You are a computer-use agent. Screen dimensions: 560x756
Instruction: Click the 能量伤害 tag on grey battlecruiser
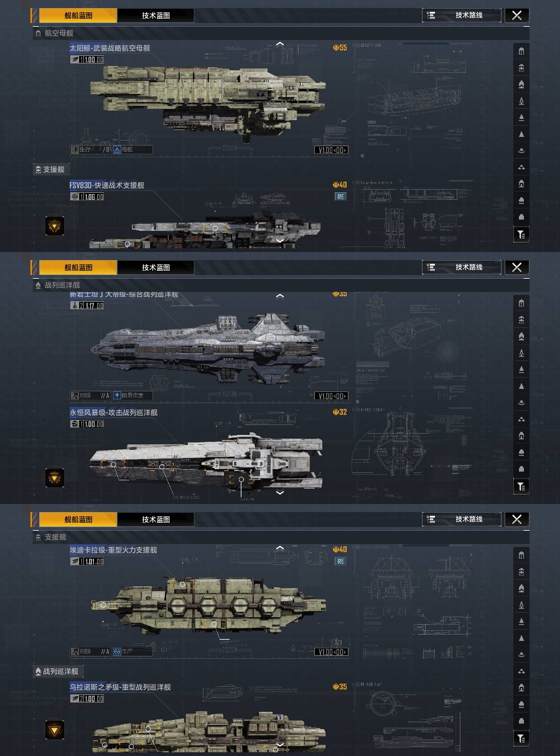pyautogui.click(x=133, y=395)
